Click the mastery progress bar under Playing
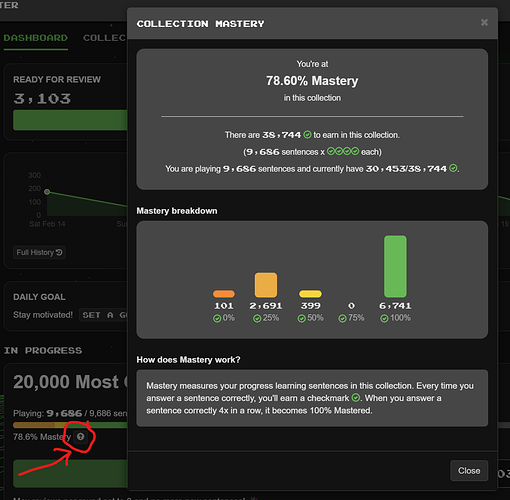The image size is (510, 500). [x=70, y=425]
